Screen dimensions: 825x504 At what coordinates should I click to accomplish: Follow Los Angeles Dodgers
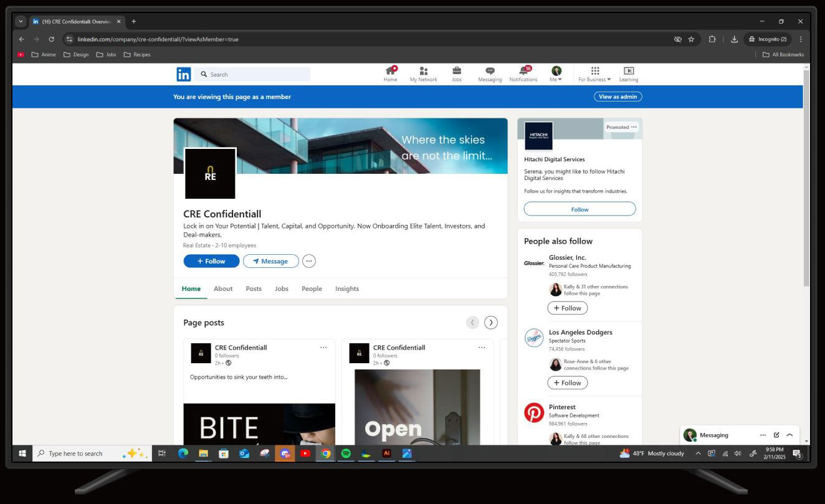pyautogui.click(x=567, y=383)
